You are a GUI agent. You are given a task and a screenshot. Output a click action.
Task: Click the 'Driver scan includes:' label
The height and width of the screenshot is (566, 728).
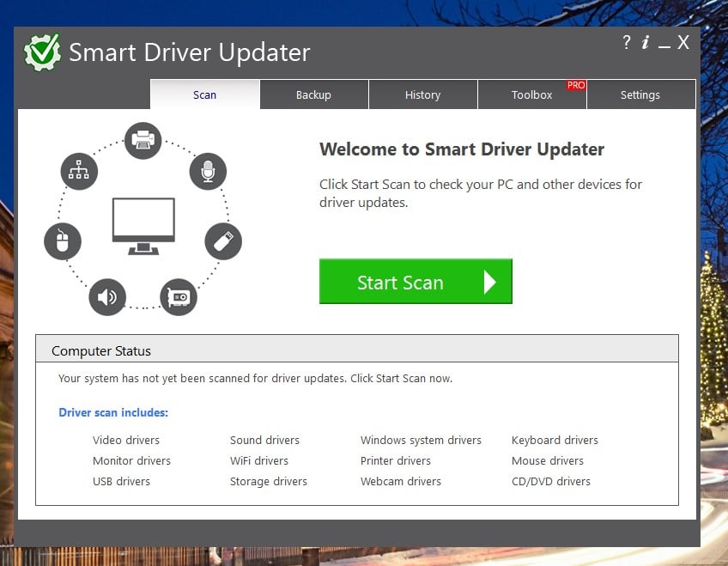(x=113, y=412)
